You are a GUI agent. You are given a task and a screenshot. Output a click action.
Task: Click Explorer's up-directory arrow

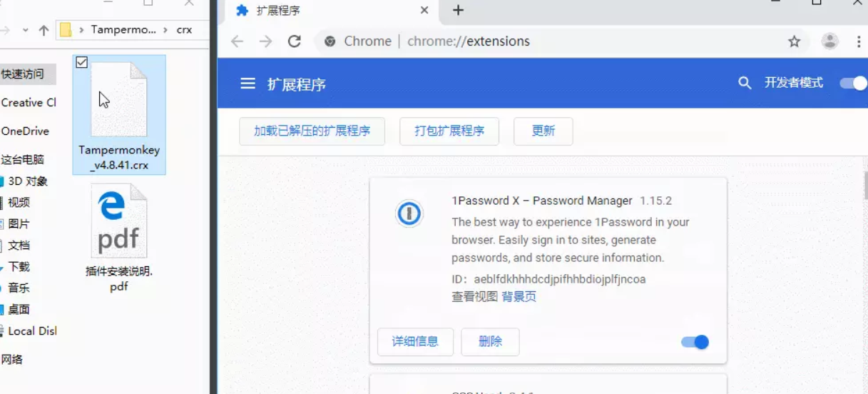tap(44, 30)
